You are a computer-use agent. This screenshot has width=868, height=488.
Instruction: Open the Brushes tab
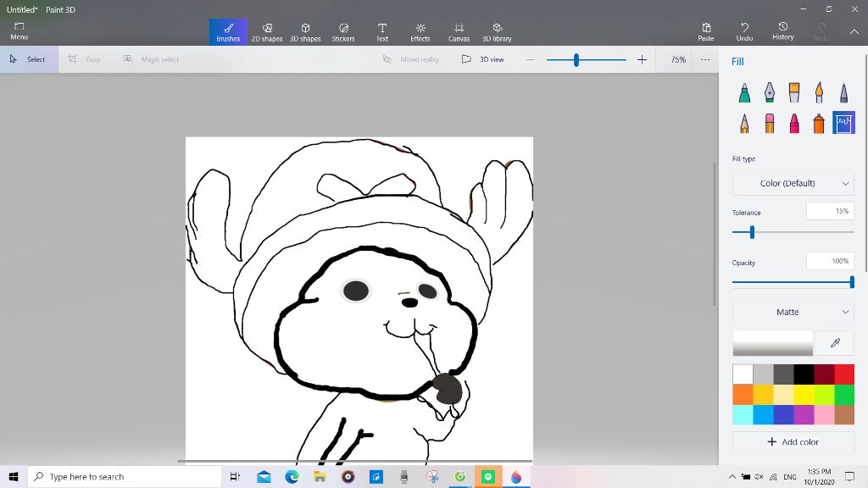(228, 32)
